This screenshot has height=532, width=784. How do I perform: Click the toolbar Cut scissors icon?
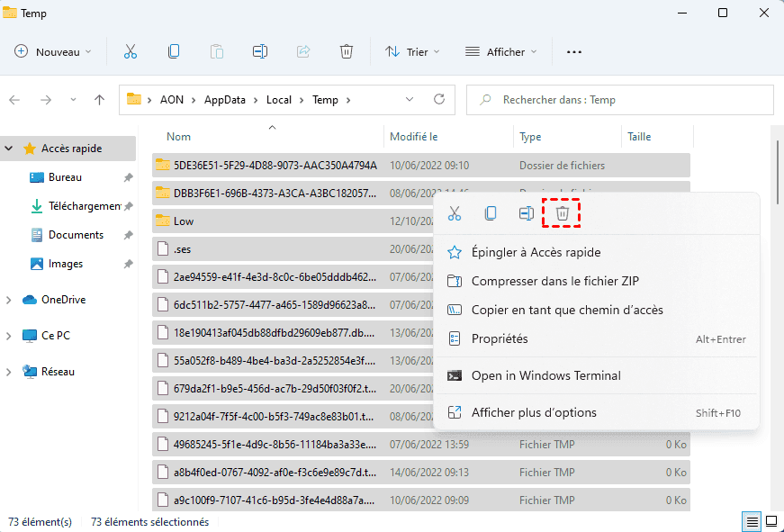[x=131, y=52]
